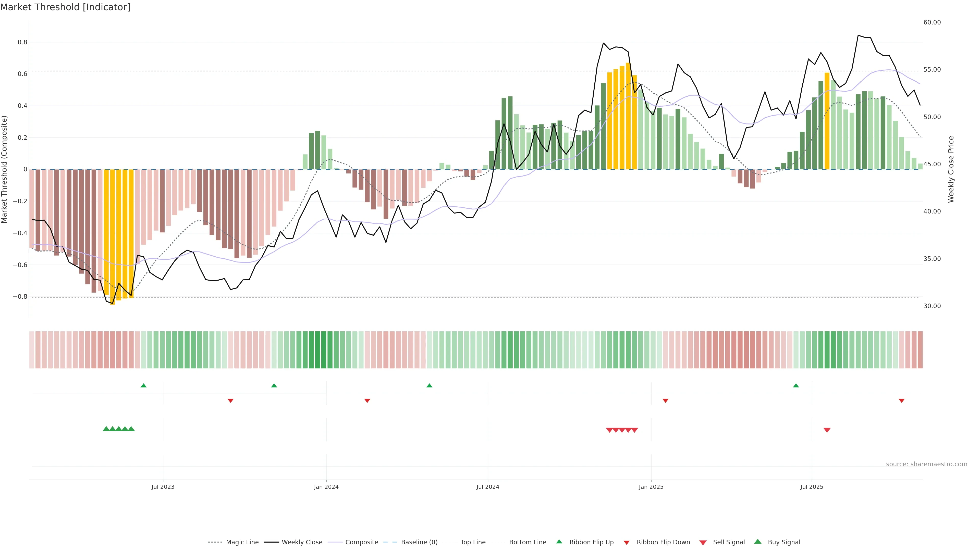Select the lone sell signal marker after Jul 2025

click(x=827, y=430)
